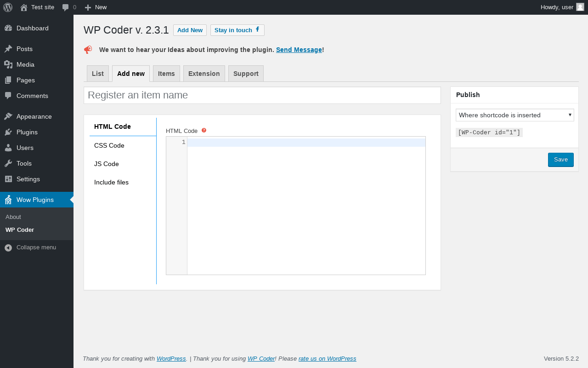Open the Tools menu item

coord(37,163)
